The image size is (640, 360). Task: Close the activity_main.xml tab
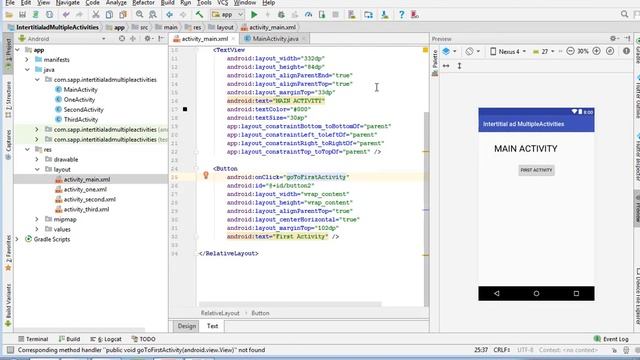pos(233,39)
